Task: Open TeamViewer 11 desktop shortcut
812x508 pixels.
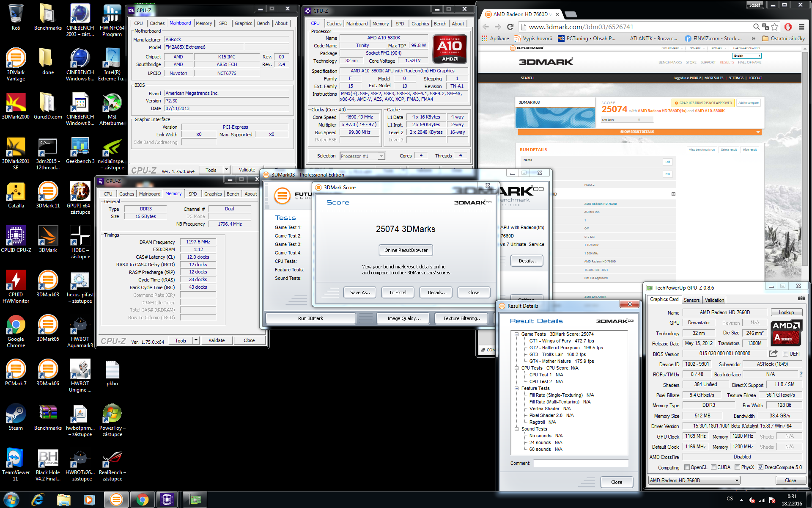Action: tap(16, 464)
